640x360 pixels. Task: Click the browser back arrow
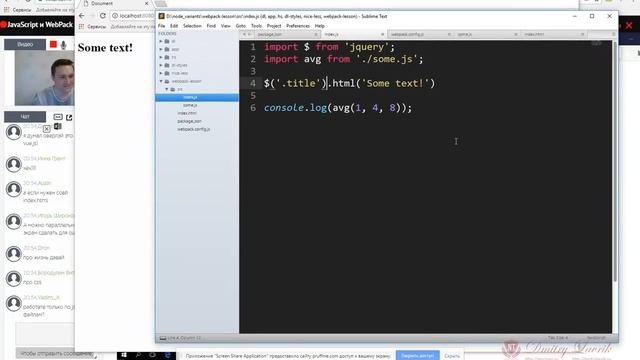tap(82, 16)
